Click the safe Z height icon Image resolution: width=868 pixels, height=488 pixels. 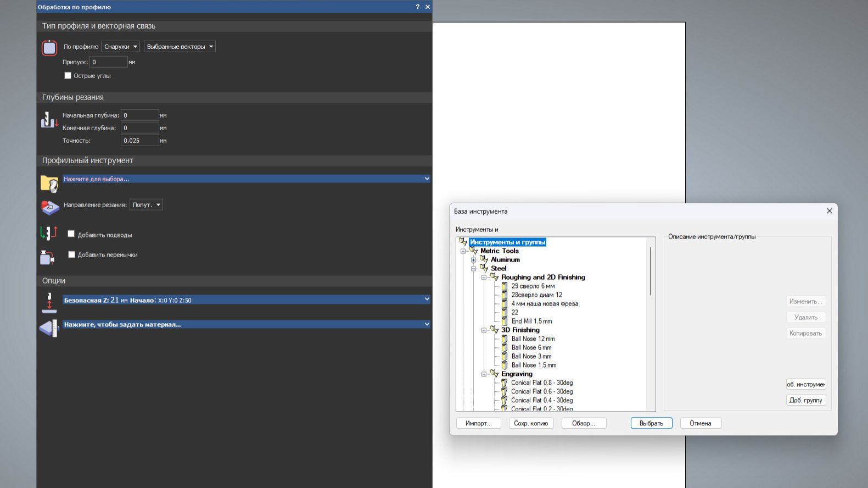(49, 303)
